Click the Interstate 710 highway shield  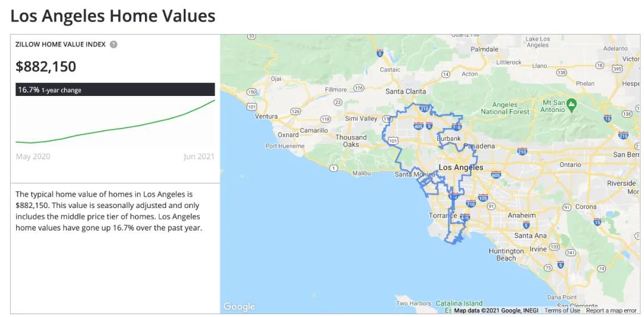coord(471,204)
